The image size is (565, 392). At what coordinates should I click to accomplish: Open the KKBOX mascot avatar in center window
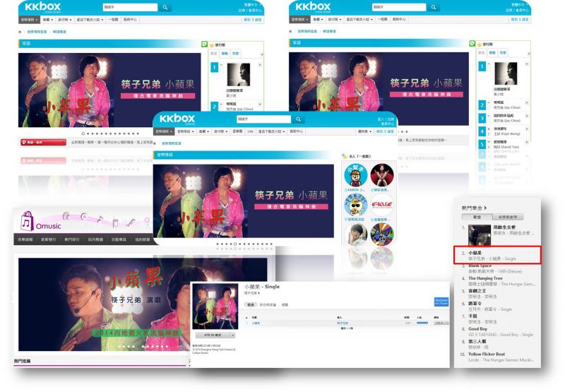356,174
